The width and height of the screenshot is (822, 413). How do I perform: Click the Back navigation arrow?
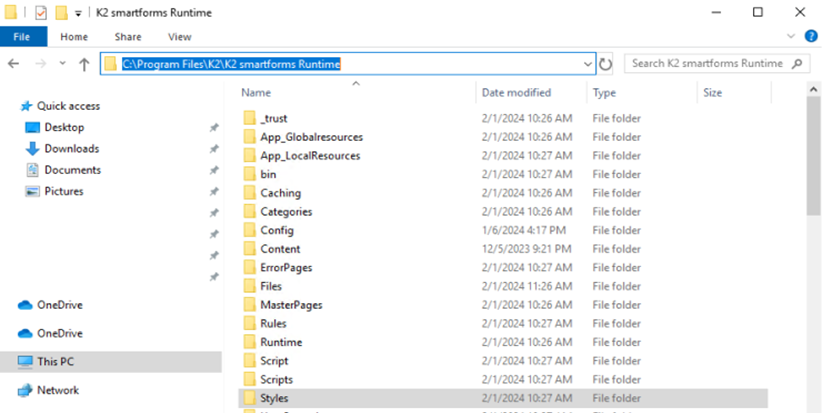click(14, 64)
